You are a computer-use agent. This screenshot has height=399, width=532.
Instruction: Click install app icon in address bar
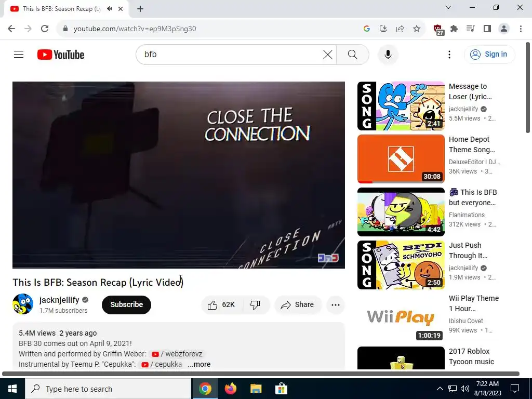[x=383, y=29]
